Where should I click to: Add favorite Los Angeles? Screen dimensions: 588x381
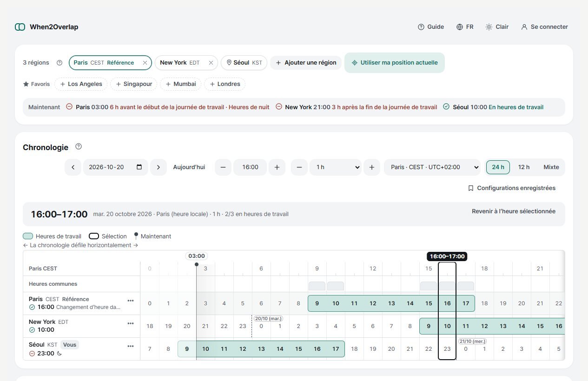(81, 84)
